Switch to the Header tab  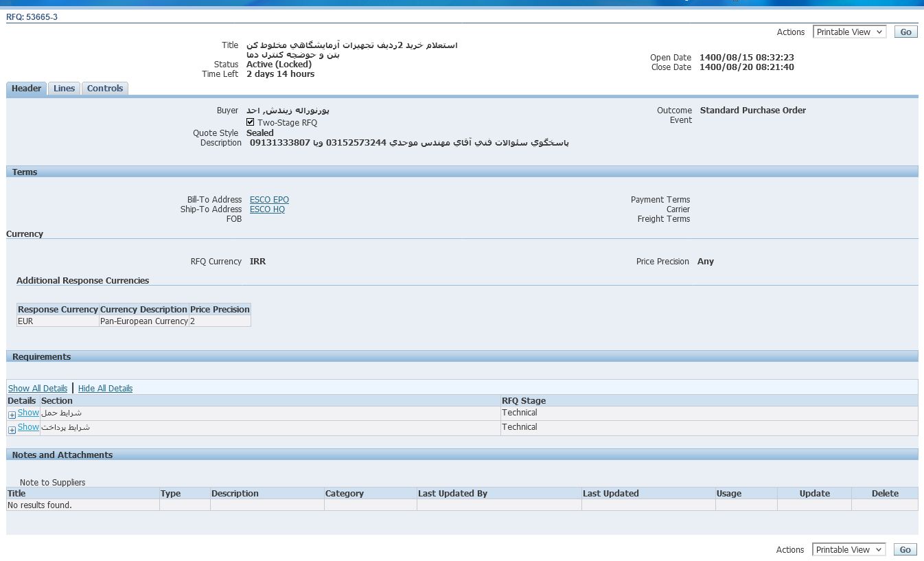27,89
